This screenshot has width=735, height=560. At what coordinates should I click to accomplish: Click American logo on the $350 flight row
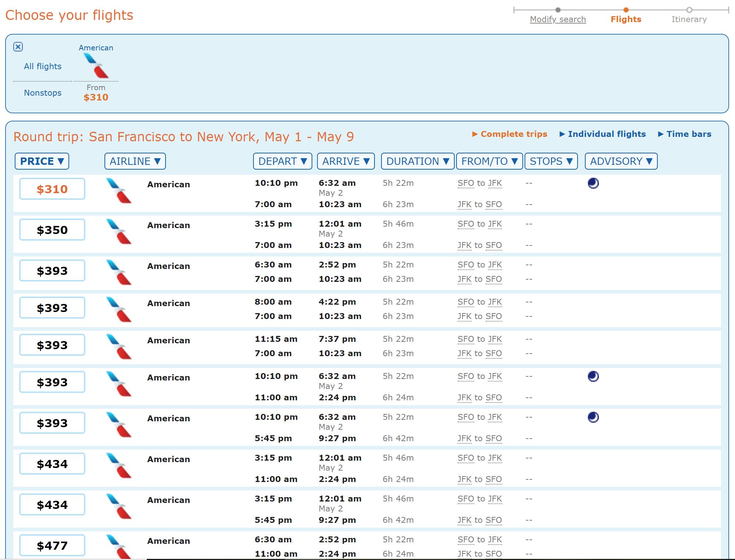pyautogui.click(x=118, y=231)
